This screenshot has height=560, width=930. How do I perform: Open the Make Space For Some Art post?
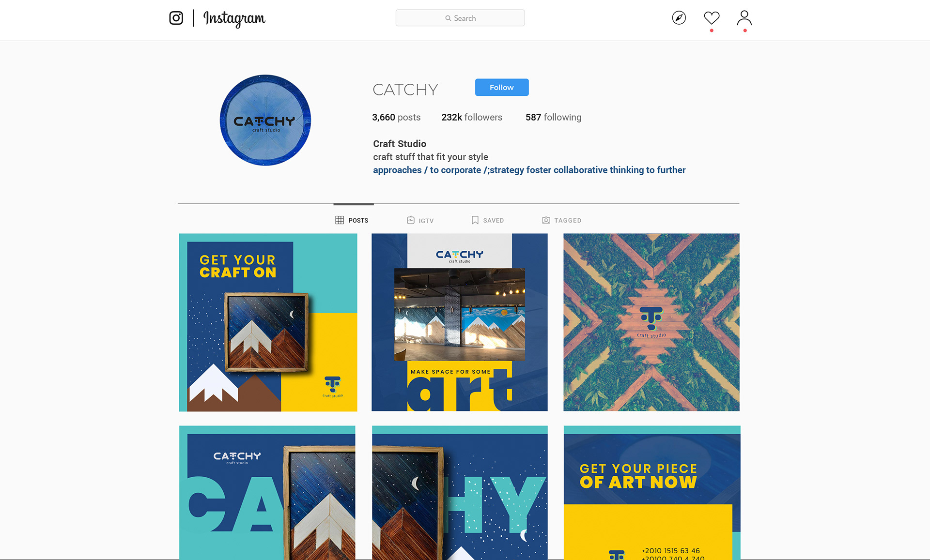click(x=460, y=322)
